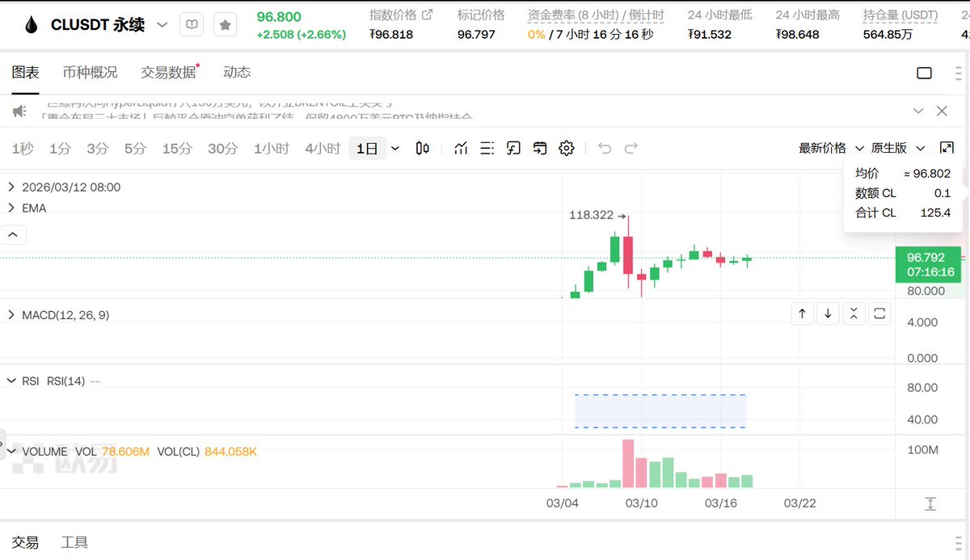Image resolution: width=970 pixels, height=560 pixels.
Task: Close the announcement ticker bar
Action: point(942,111)
